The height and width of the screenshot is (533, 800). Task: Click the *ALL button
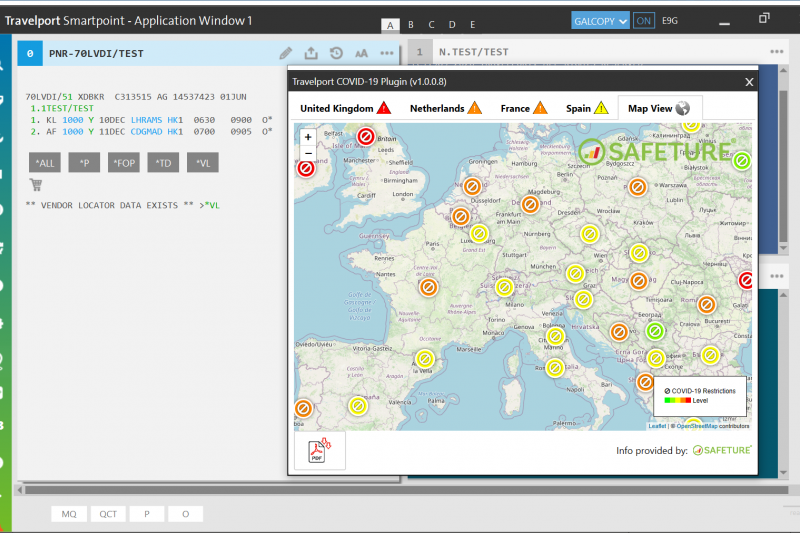(x=45, y=163)
